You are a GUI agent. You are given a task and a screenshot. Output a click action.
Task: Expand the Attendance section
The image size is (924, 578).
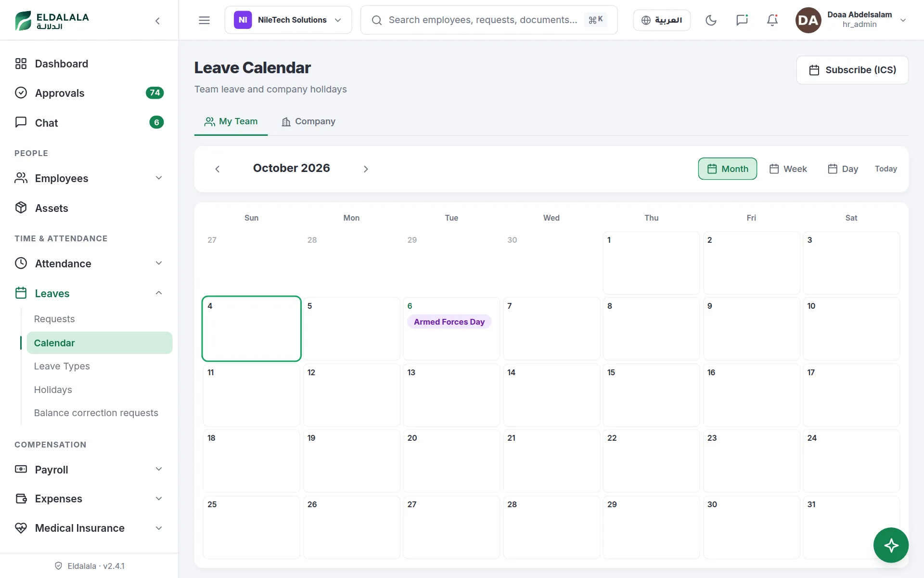click(89, 263)
